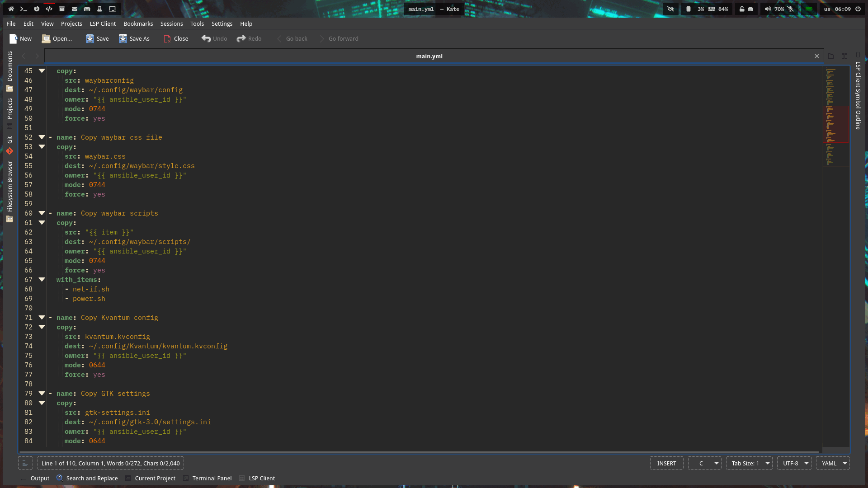
Task: Undo the last edit
Action: (x=213, y=38)
